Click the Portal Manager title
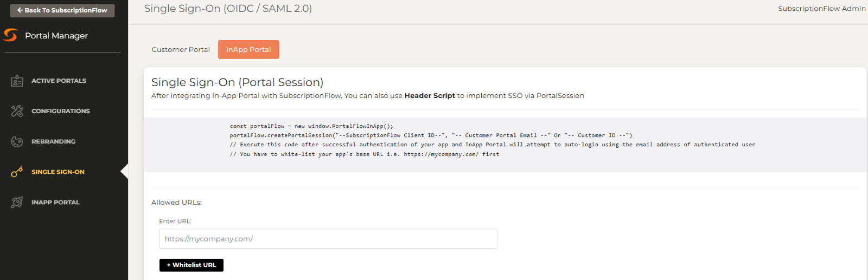 pyautogui.click(x=56, y=36)
